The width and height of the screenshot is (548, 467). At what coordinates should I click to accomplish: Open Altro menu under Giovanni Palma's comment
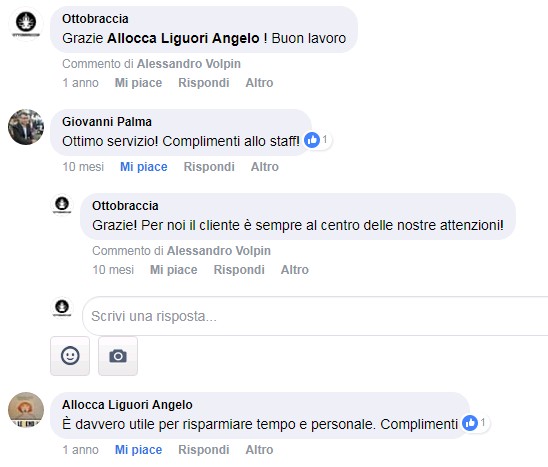click(x=265, y=167)
